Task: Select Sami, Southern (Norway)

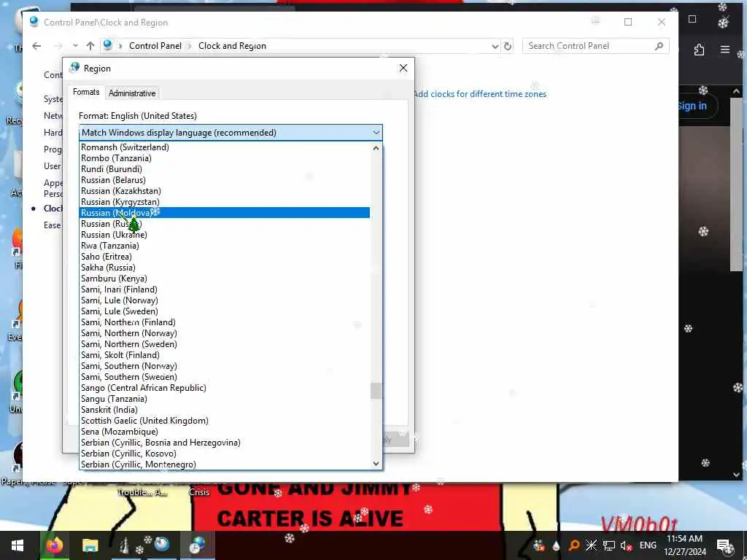Action: point(225,366)
